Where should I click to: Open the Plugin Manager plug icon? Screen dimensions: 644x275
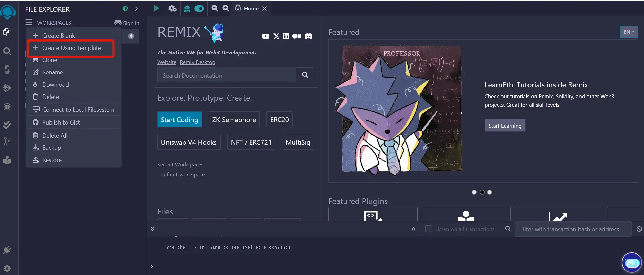[x=7, y=250]
